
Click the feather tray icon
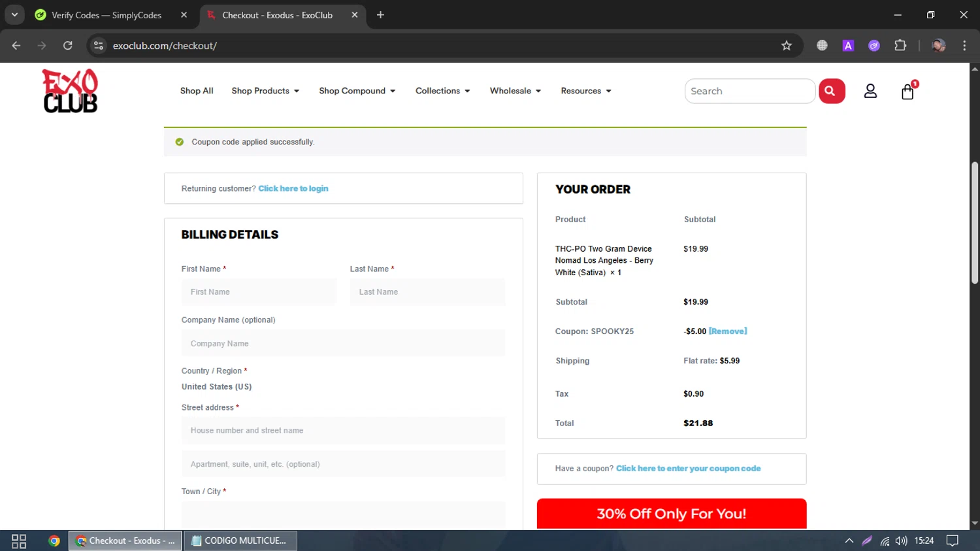[867, 541]
